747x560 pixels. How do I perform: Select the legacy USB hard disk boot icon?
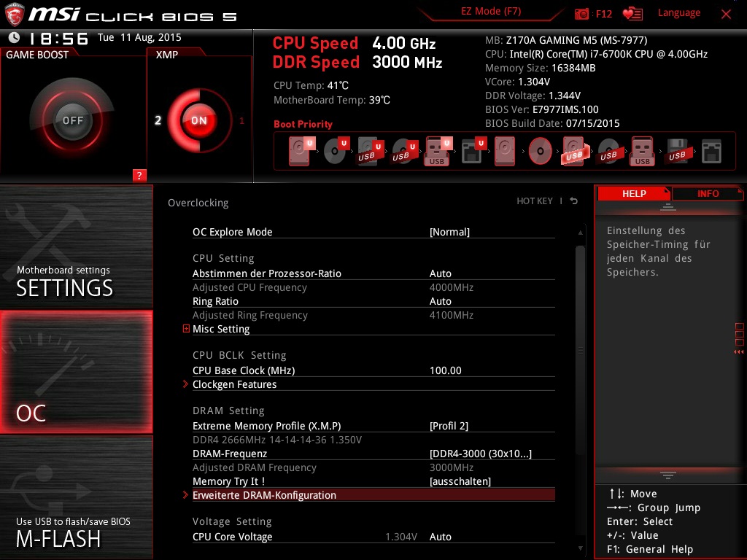pyautogui.click(x=576, y=152)
